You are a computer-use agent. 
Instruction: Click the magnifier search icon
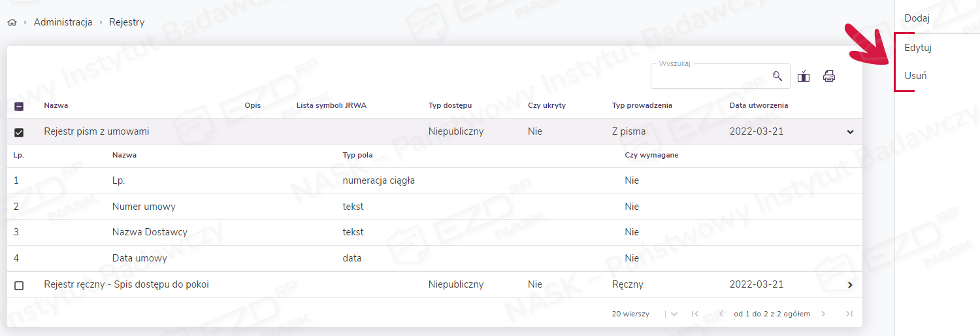coord(777,76)
